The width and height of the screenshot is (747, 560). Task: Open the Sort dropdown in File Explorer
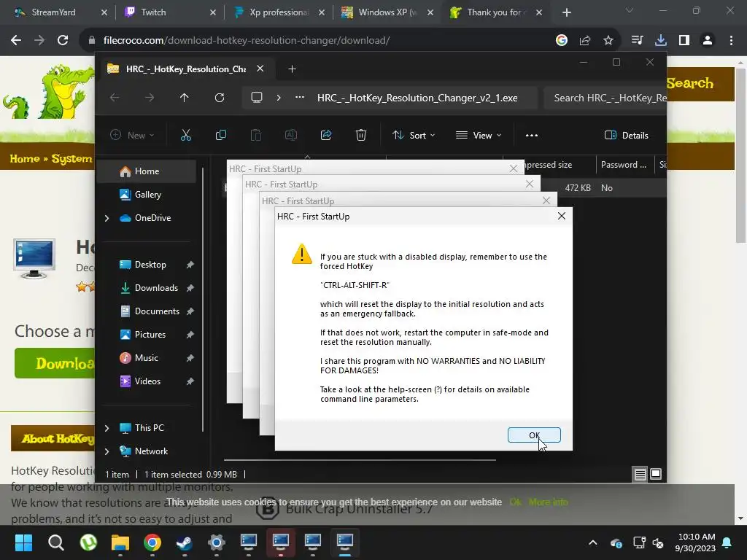coord(414,135)
